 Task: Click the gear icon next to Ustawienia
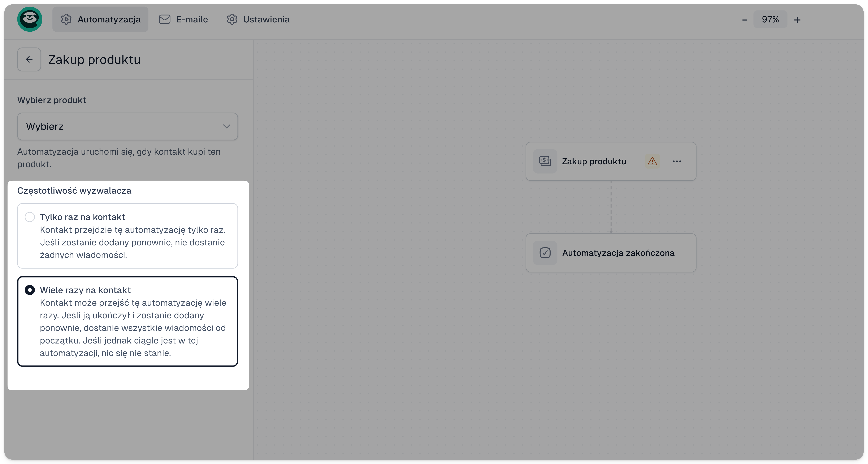(x=232, y=19)
